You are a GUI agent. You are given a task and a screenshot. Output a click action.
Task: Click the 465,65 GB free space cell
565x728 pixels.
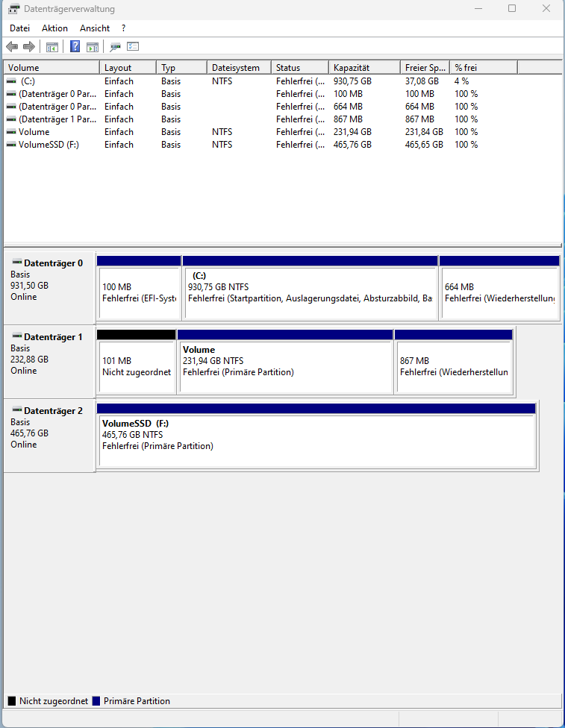(x=424, y=145)
